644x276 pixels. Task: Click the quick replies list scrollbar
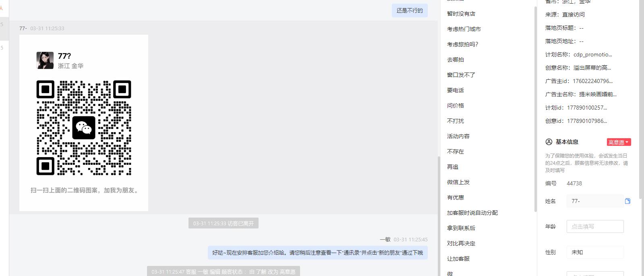click(x=535, y=109)
